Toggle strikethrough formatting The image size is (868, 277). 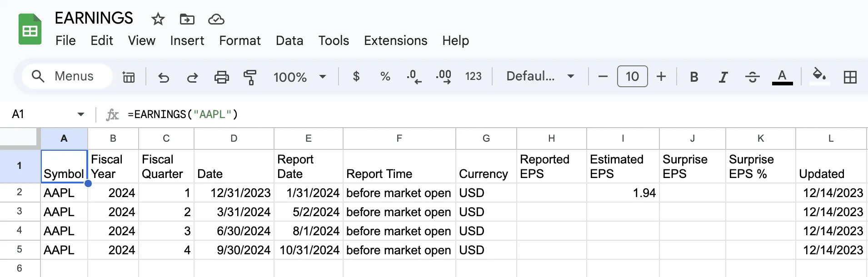(x=752, y=77)
